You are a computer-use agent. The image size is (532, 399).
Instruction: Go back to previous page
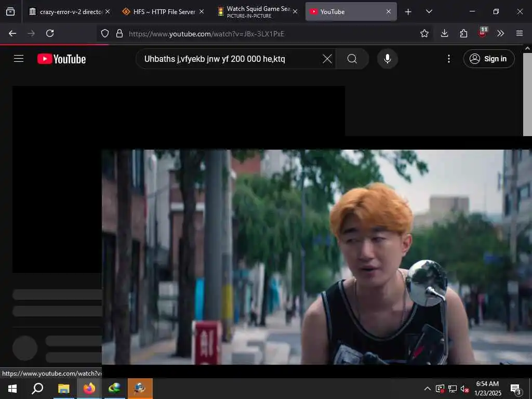(x=12, y=33)
